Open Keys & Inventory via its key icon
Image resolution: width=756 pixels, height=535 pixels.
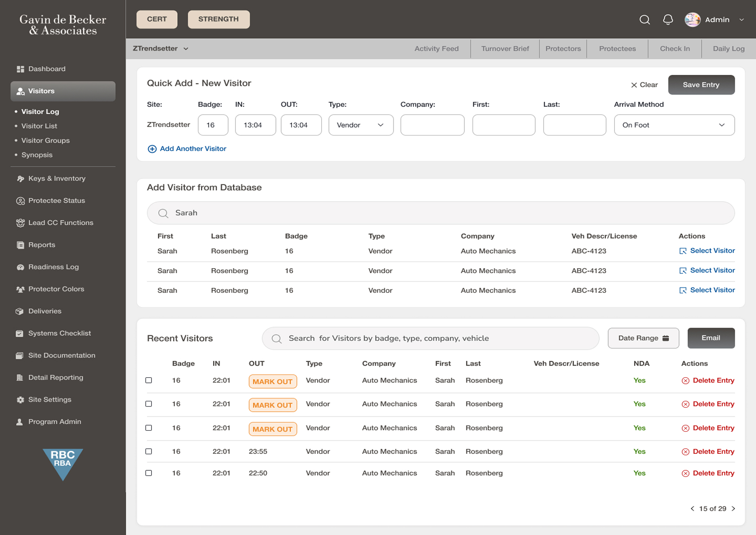[20, 178]
